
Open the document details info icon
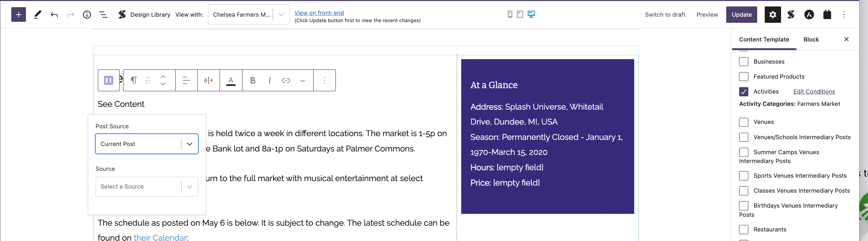[x=87, y=15]
